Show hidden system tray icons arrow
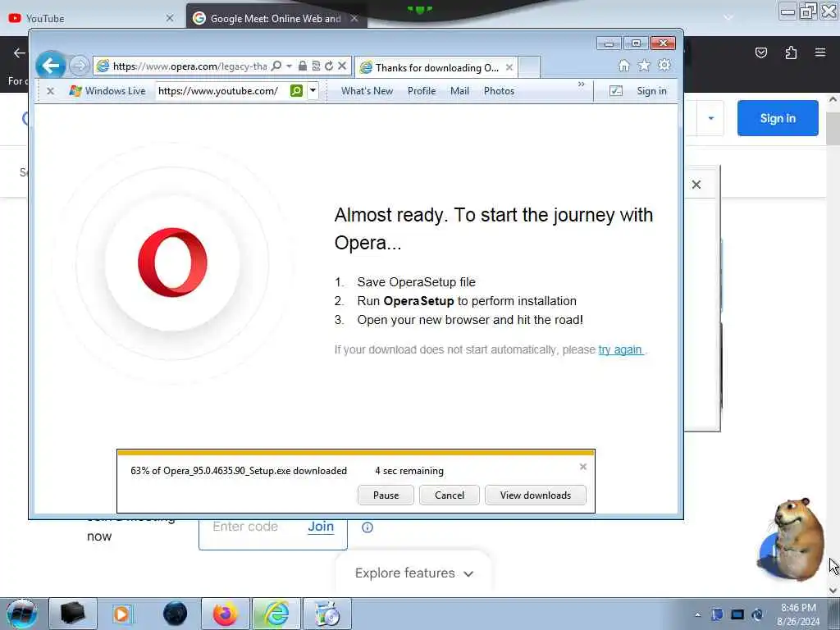This screenshot has height=630, width=840. [697, 615]
